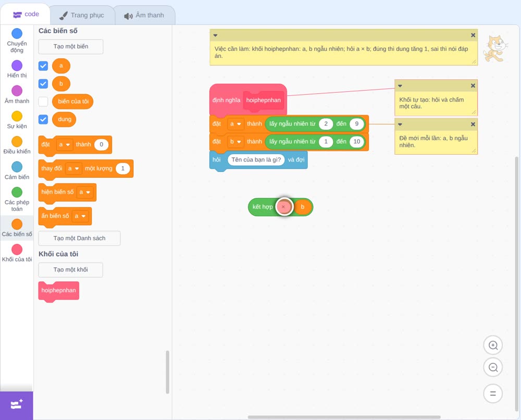Collapse the 'Việc cần làm' comment
The height and width of the screenshot is (420, 521).
(215, 35)
